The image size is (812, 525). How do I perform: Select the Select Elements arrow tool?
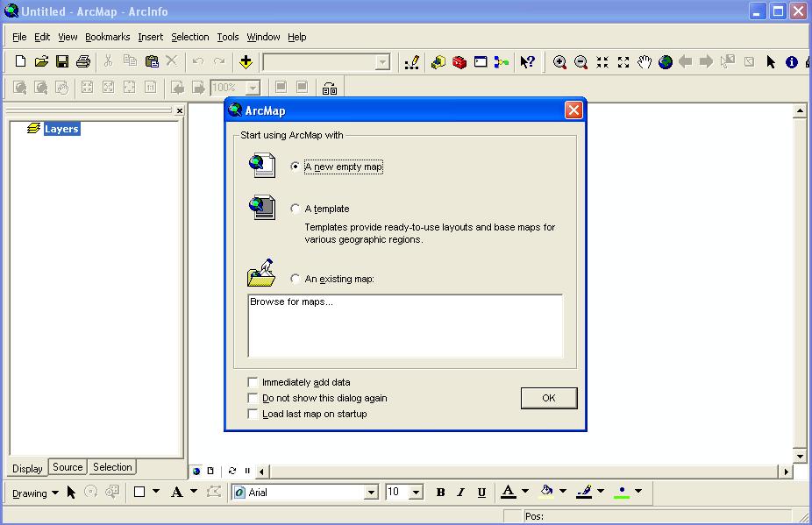click(771, 62)
